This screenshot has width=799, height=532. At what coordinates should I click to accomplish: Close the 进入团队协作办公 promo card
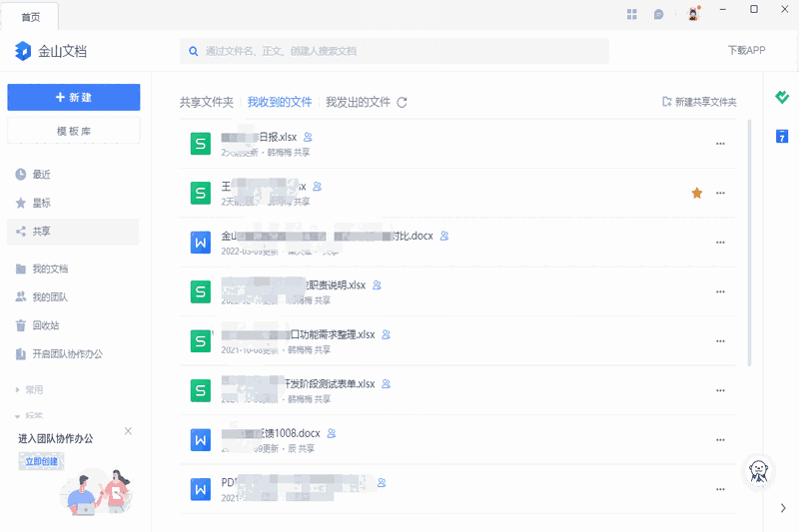click(128, 431)
